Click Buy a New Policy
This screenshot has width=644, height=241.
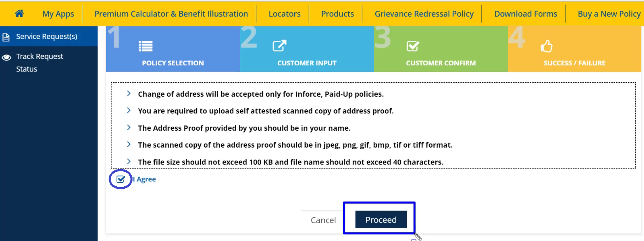coord(609,13)
